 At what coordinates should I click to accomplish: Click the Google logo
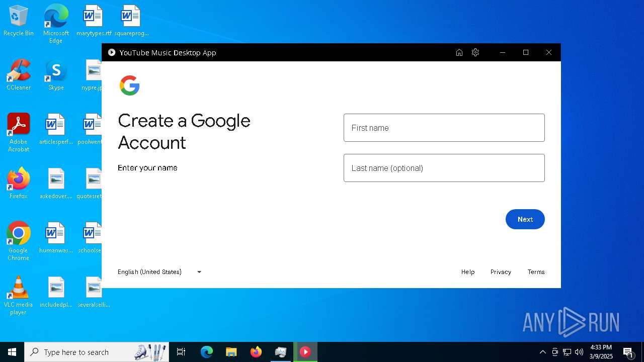[x=129, y=85]
